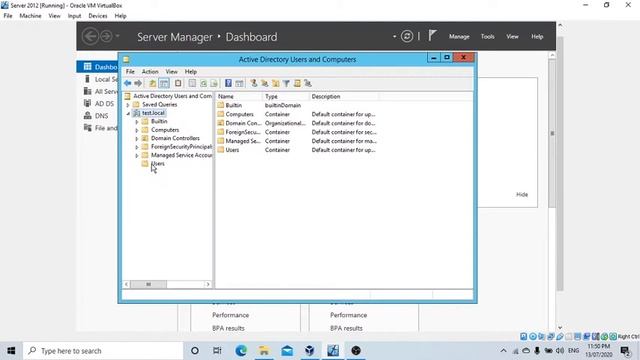Click the tree pane scrollbar left arrow
Viewport: 640px width, 360px height.
pyautogui.click(x=127, y=284)
